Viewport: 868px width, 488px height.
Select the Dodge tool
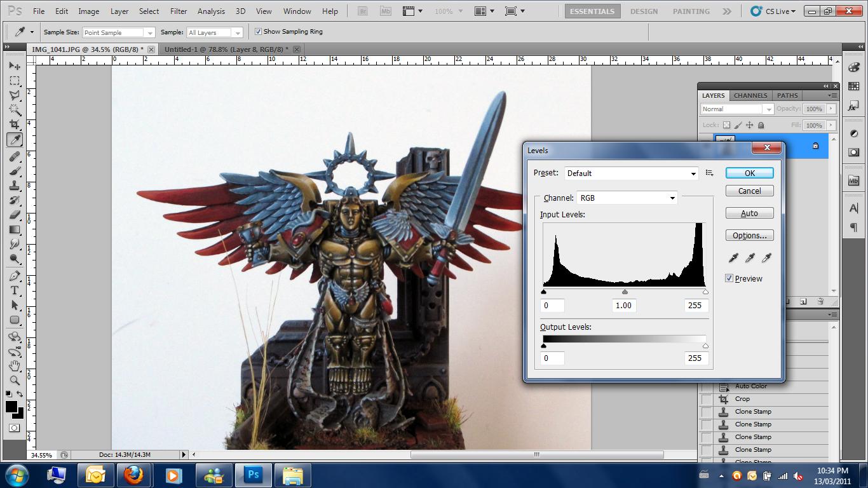[15, 259]
